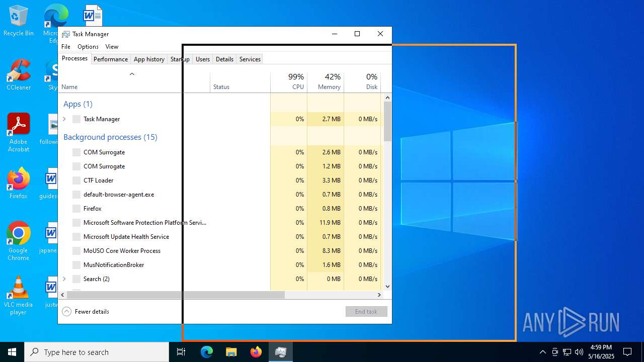Sort by the Memory column header
The image size is (644, 362).
(326, 82)
